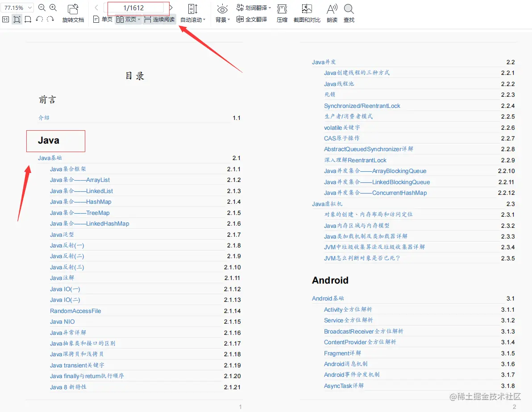532x412 pixels.
Task: Open Android消息机制 entry
Action: tap(346, 364)
